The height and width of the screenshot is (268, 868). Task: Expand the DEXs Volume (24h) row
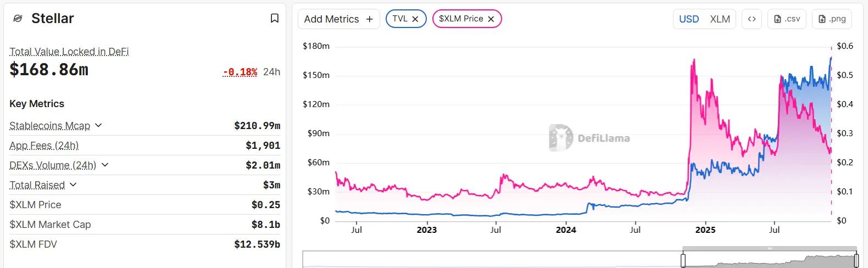click(x=105, y=165)
